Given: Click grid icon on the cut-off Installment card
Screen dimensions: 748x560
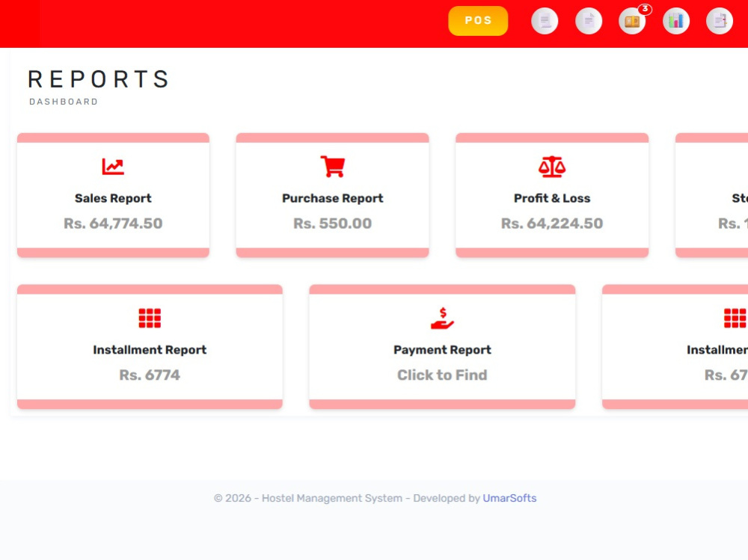Looking at the screenshot, I should coord(735,319).
